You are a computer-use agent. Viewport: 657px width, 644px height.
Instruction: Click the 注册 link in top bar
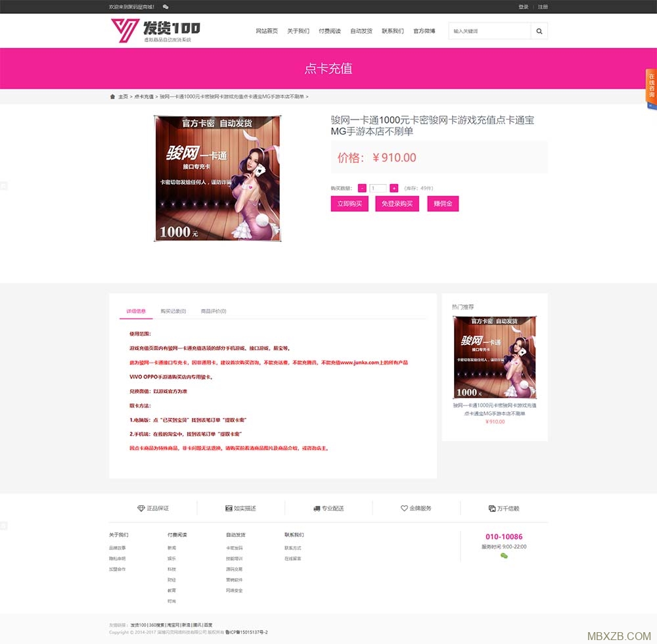click(x=543, y=7)
